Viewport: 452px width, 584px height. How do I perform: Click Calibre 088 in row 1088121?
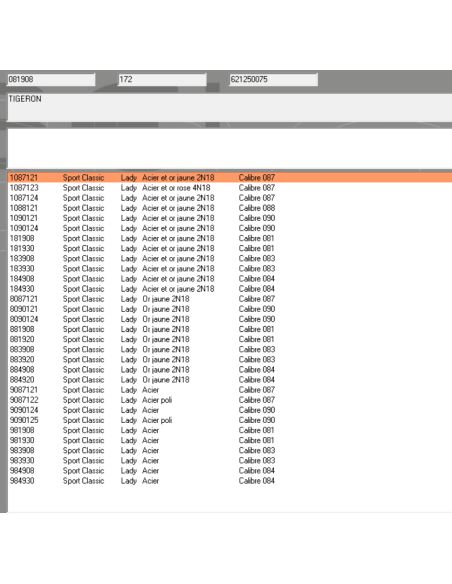tap(257, 208)
